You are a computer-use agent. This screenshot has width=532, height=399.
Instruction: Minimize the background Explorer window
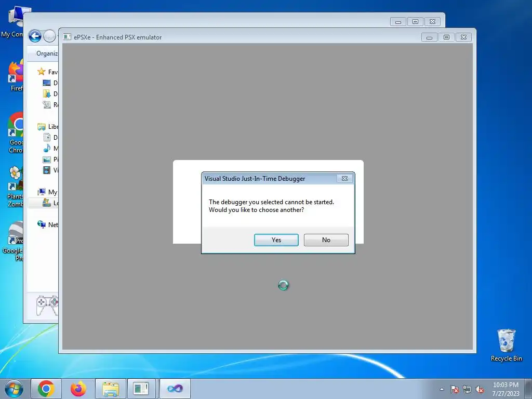click(398, 22)
